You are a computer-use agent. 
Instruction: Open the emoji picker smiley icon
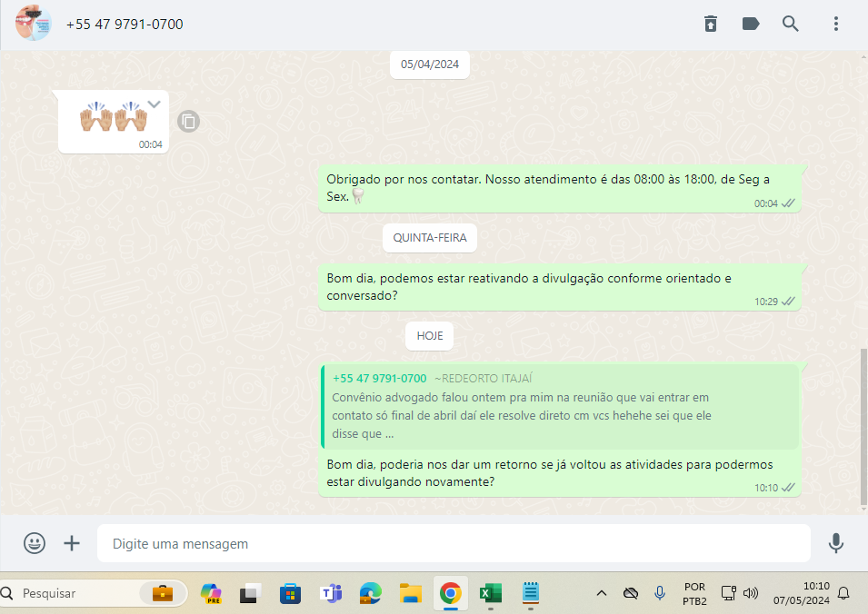click(35, 543)
